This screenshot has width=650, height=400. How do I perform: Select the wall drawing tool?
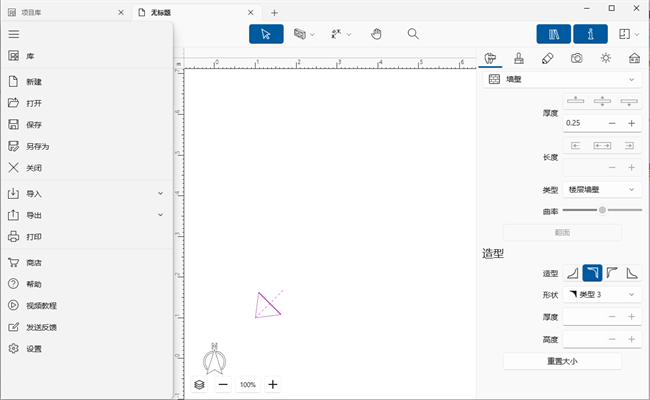(x=300, y=34)
